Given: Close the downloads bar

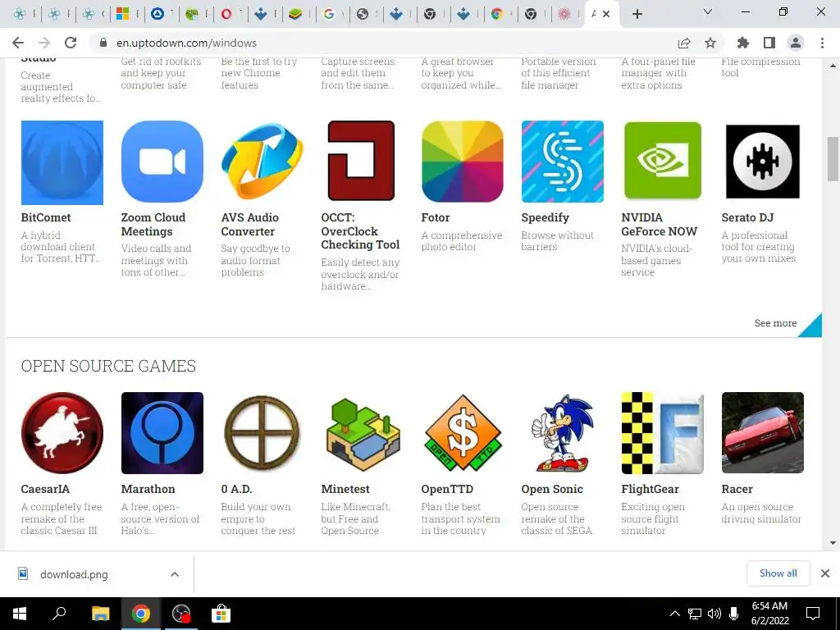Looking at the screenshot, I should tap(825, 573).
